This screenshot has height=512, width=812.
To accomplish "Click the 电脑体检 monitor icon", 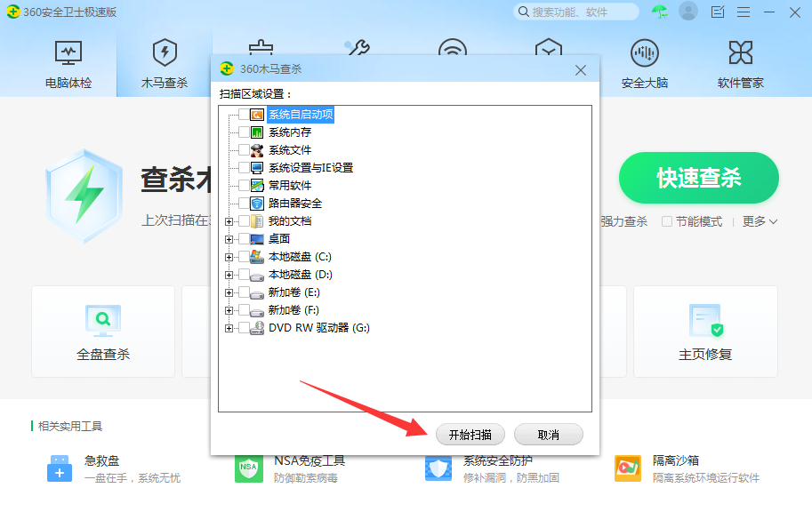I will (68, 52).
